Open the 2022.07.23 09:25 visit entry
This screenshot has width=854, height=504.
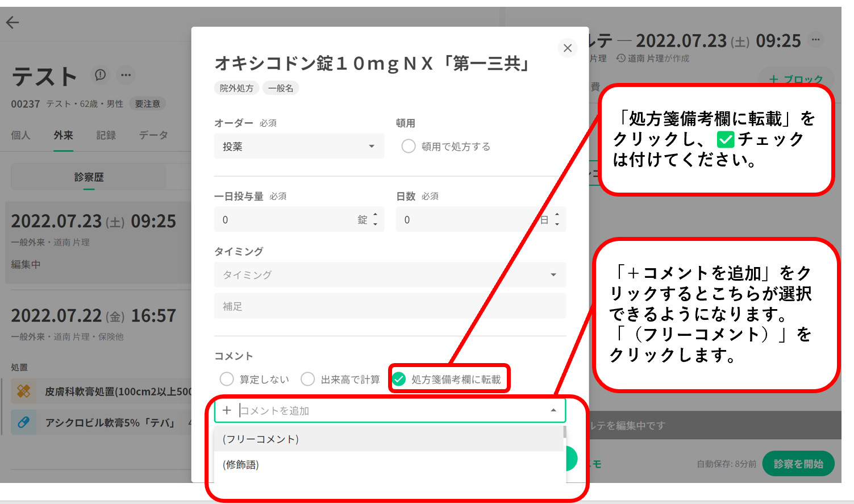tap(98, 242)
